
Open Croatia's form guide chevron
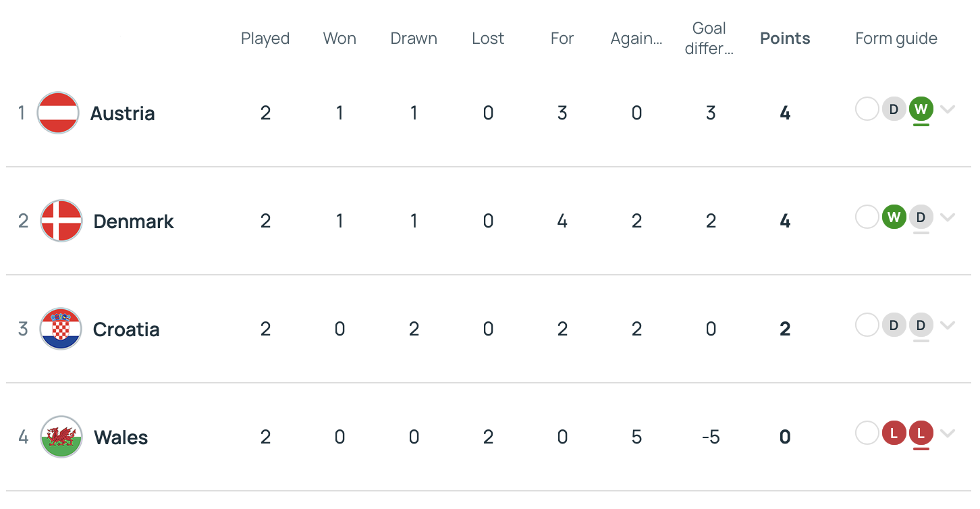click(x=948, y=325)
